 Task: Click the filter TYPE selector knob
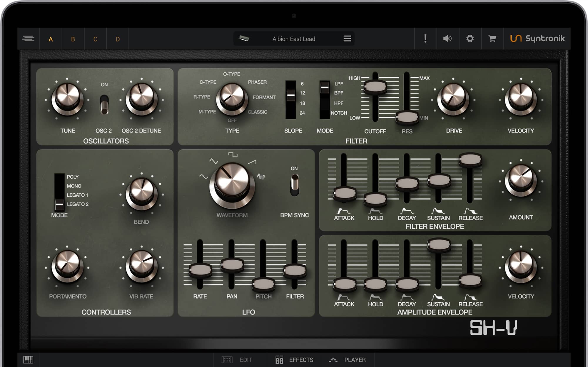(x=232, y=98)
